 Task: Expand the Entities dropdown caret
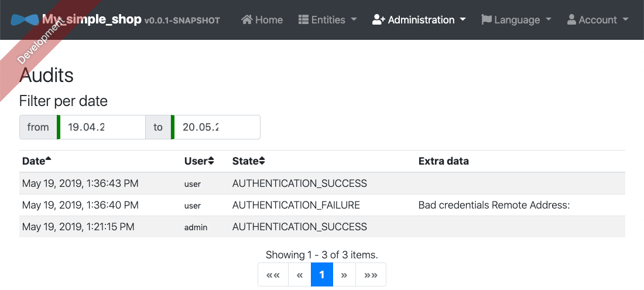point(354,20)
